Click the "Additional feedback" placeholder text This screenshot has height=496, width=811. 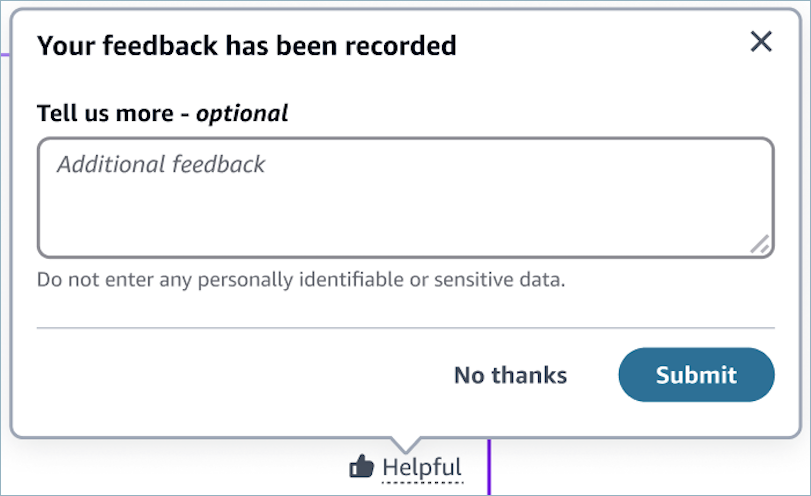pyautogui.click(x=161, y=164)
